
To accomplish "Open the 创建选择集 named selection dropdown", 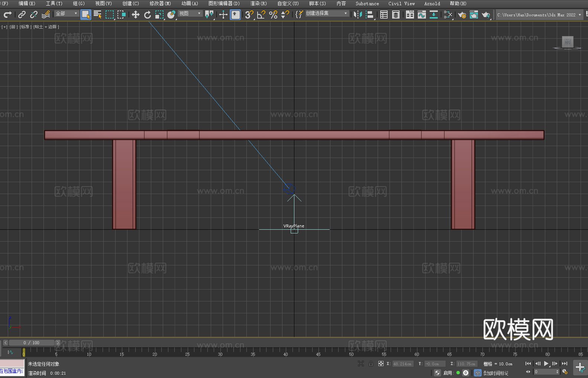I will coord(327,13).
